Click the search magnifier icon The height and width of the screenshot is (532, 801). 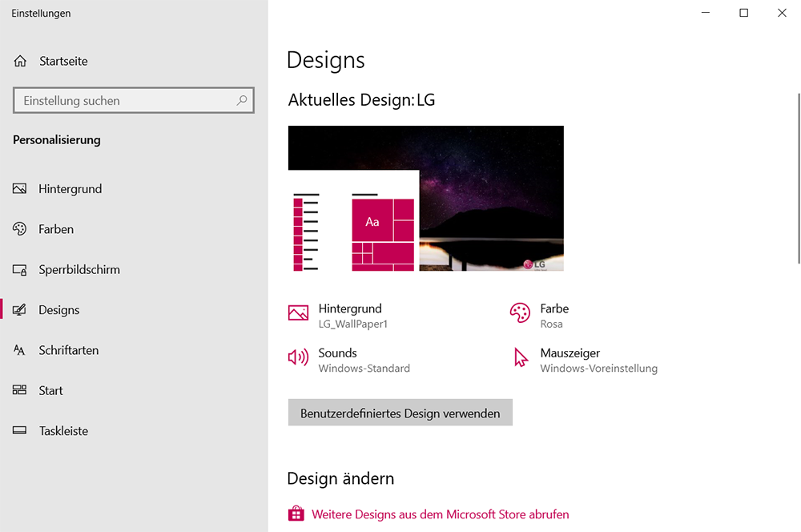pyautogui.click(x=242, y=101)
